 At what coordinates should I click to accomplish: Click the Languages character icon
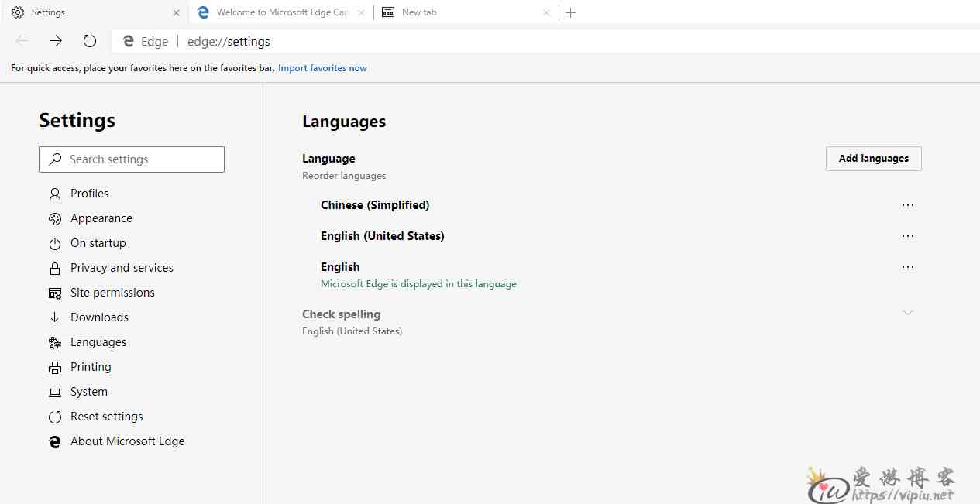coord(55,342)
